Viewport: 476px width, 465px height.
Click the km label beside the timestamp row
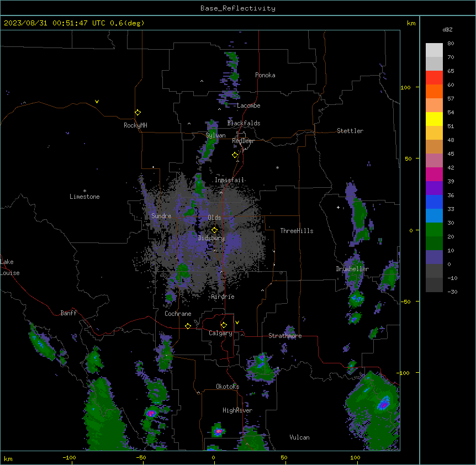(411, 23)
